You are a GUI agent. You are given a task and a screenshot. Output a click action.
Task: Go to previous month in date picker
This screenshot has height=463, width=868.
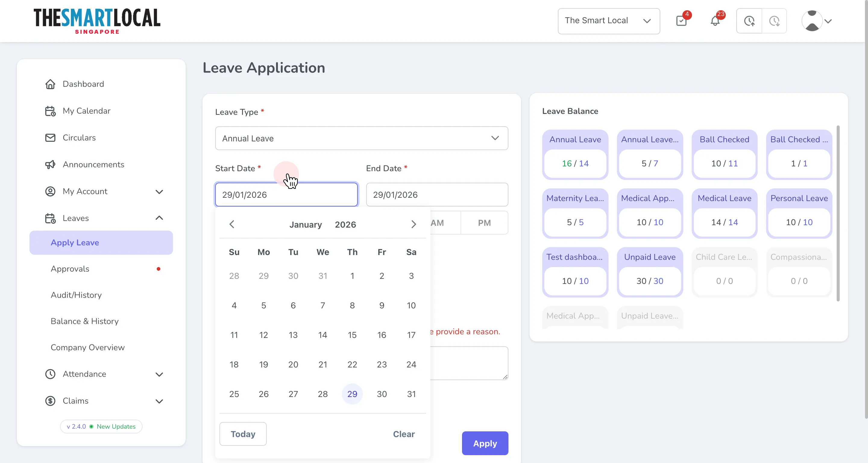[231, 225]
